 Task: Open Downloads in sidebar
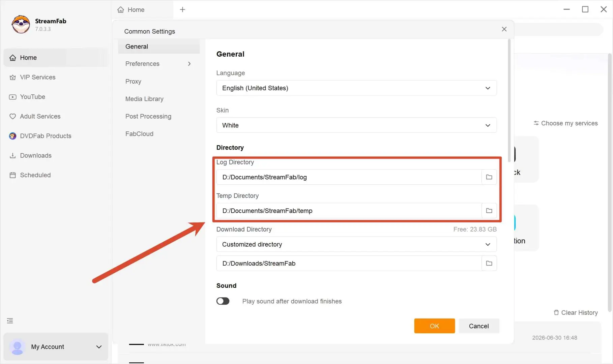click(x=56, y=155)
